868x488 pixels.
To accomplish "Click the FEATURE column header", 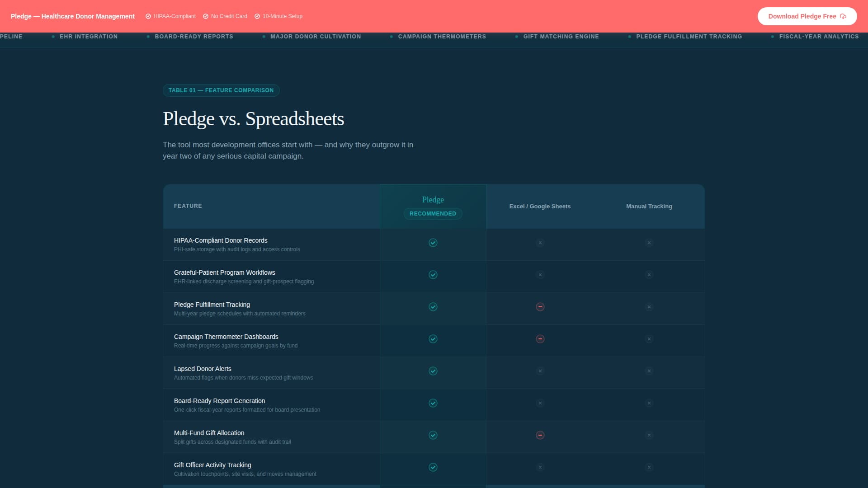I will click(x=188, y=206).
